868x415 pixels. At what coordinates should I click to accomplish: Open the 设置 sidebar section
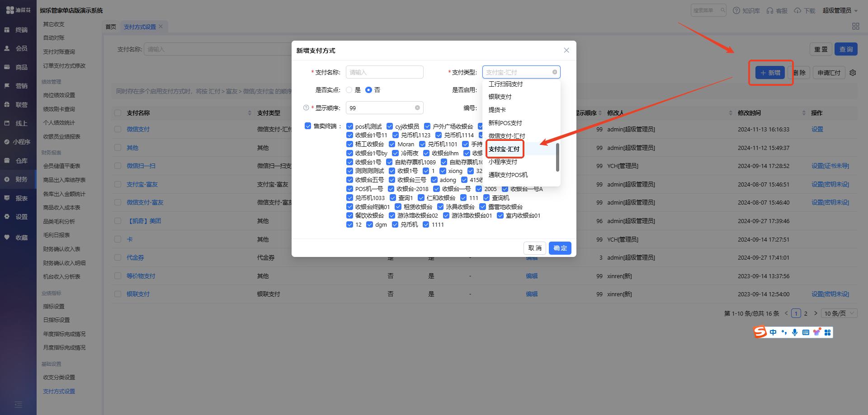[16, 217]
